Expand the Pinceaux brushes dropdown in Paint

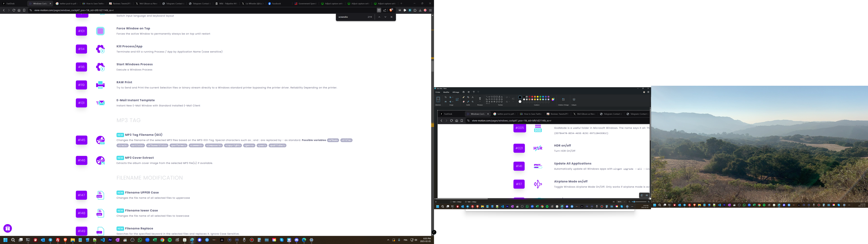tap(480, 101)
